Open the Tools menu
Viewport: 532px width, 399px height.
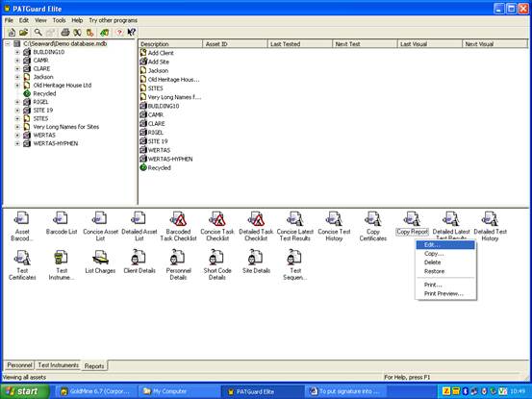pos(59,20)
